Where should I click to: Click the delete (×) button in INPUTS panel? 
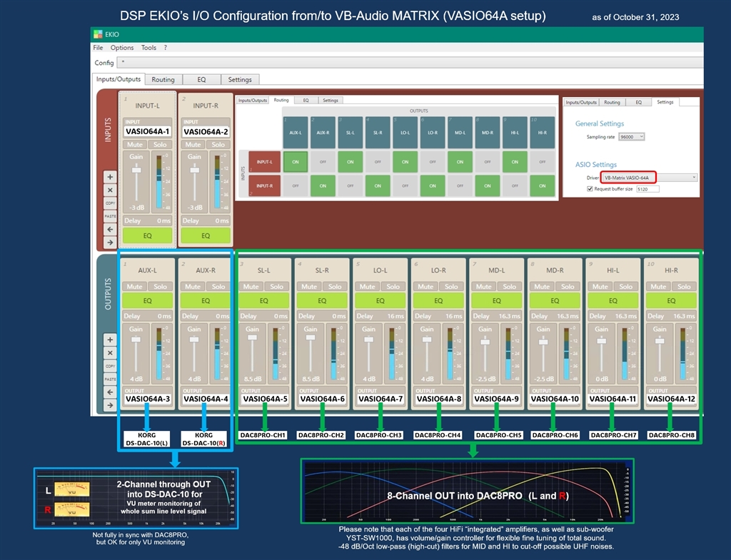(x=110, y=190)
